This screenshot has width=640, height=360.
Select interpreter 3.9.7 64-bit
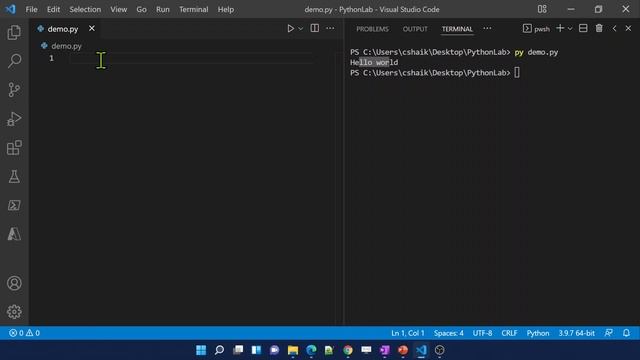click(576, 333)
